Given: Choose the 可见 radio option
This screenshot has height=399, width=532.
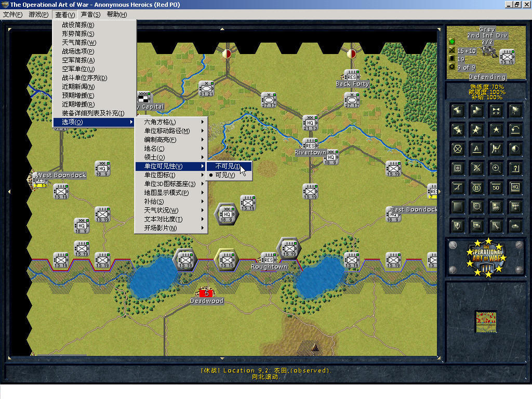Looking at the screenshot, I should [225, 175].
